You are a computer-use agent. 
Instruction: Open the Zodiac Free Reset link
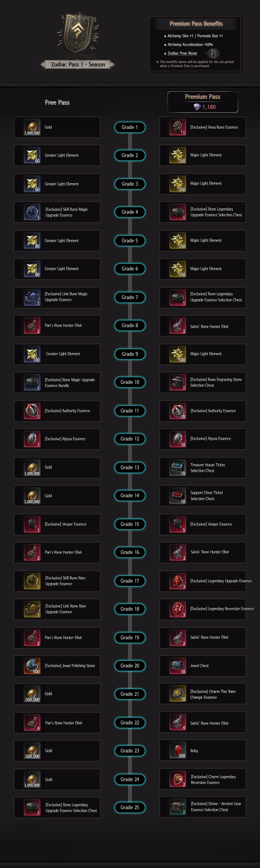click(x=182, y=53)
